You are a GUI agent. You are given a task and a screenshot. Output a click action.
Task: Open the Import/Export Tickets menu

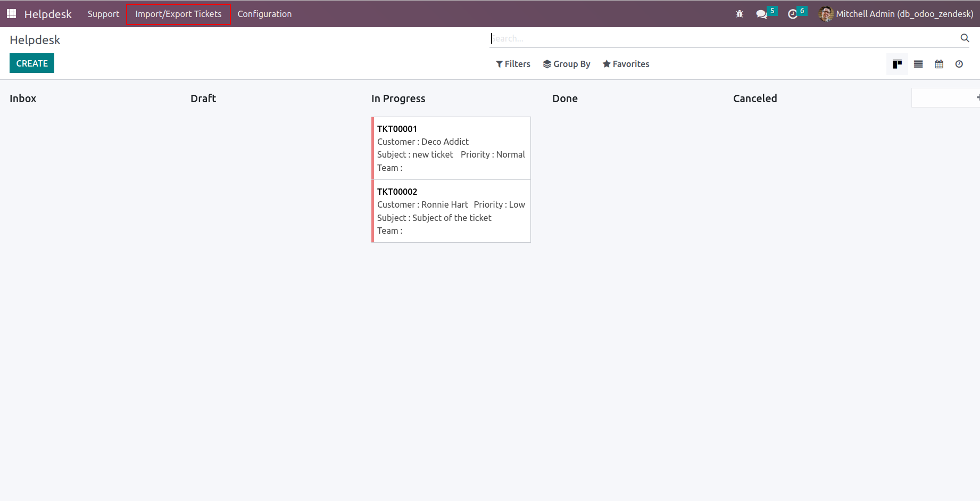coord(178,14)
